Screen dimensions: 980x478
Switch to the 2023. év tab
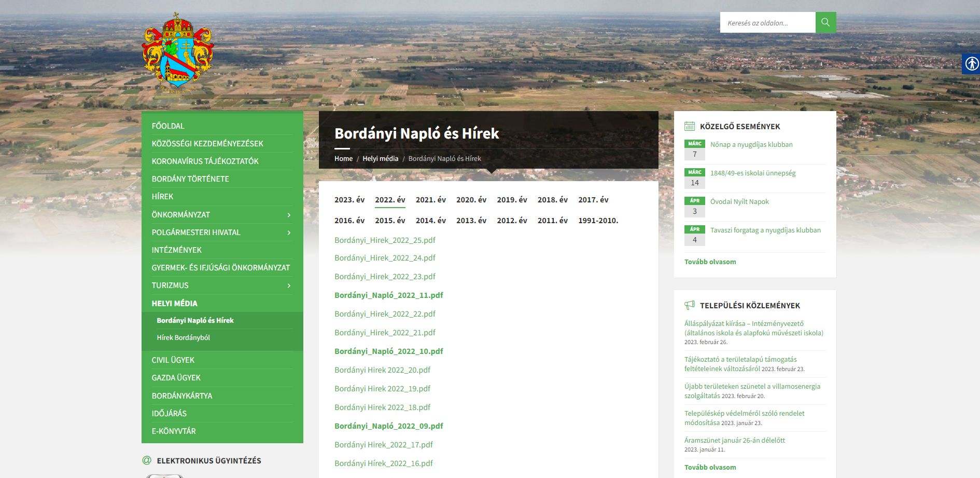[349, 200]
